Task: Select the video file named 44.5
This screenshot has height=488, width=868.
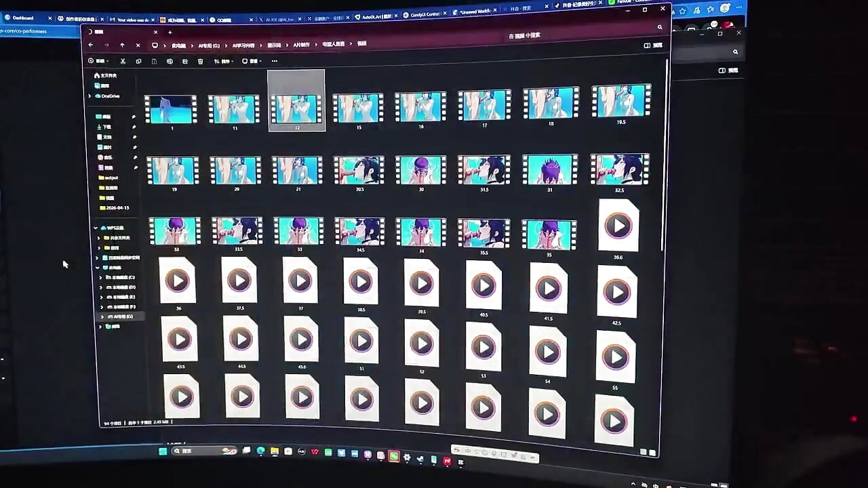Action: coord(241,342)
